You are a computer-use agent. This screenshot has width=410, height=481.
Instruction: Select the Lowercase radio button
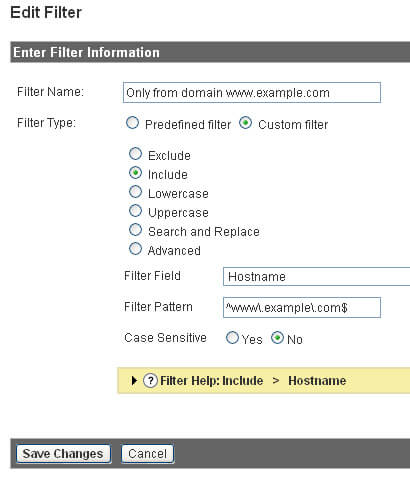[135, 192]
